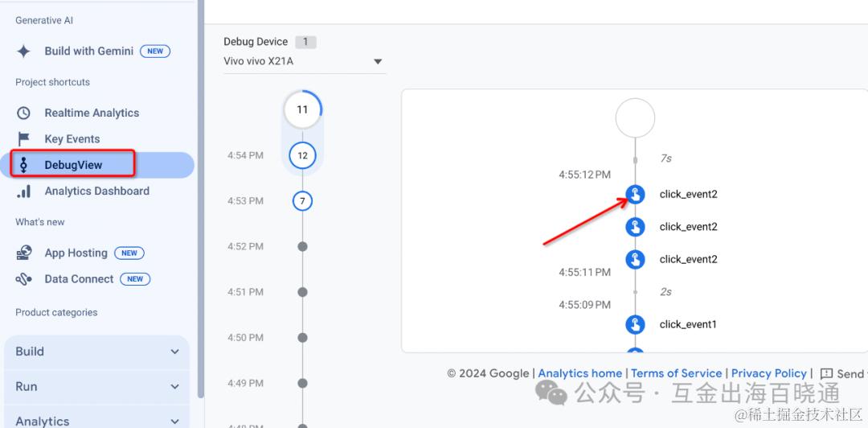
Task: Click the 4:55:12 PM timestamp
Action: [584, 175]
